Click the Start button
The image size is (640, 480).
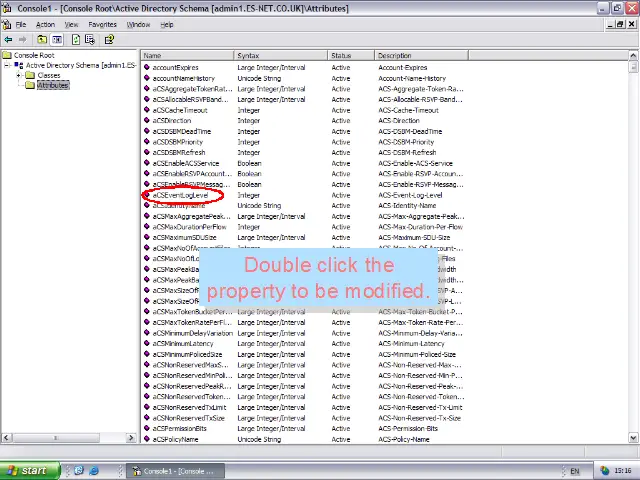27,470
